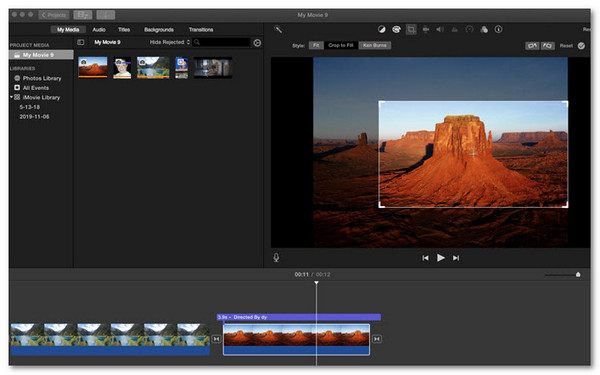
Task: Open the Hide Rejected dropdown
Action: pyautogui.click(x=170, y=42)
